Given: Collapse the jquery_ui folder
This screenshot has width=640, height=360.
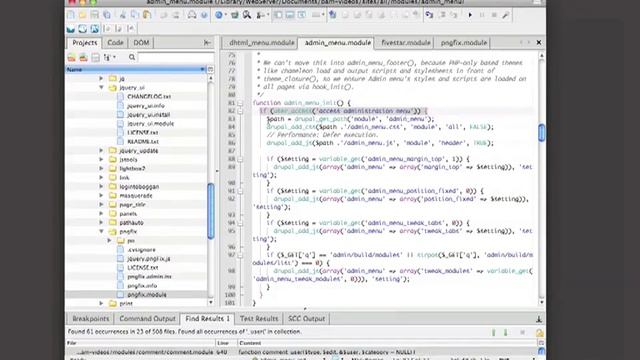Looking at the screenshot, I should [x=101, y=87].
